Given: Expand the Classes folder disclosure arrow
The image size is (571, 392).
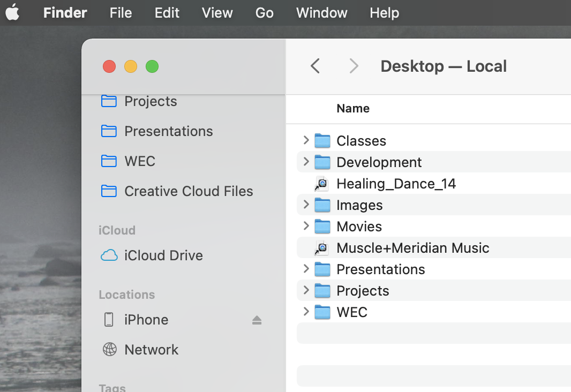Looking at the screenshot, I should click(x=306, y=140).
